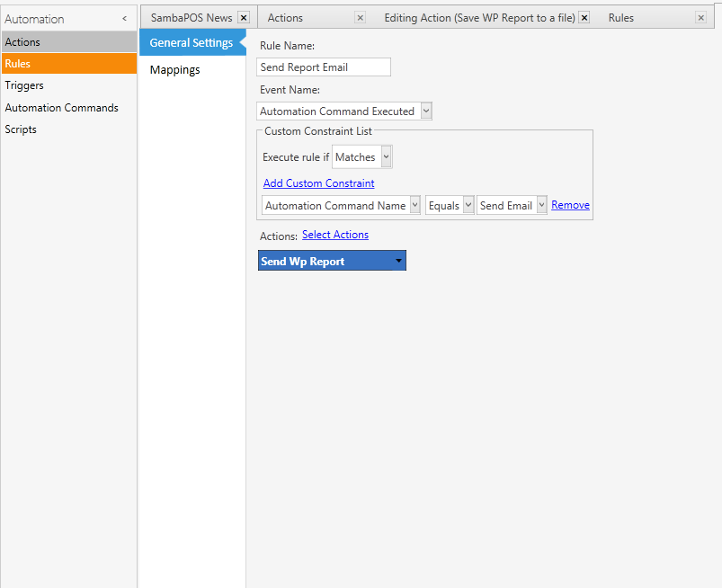
Task: Switch to the SambaPOS News tab
Action: (191, 18)
